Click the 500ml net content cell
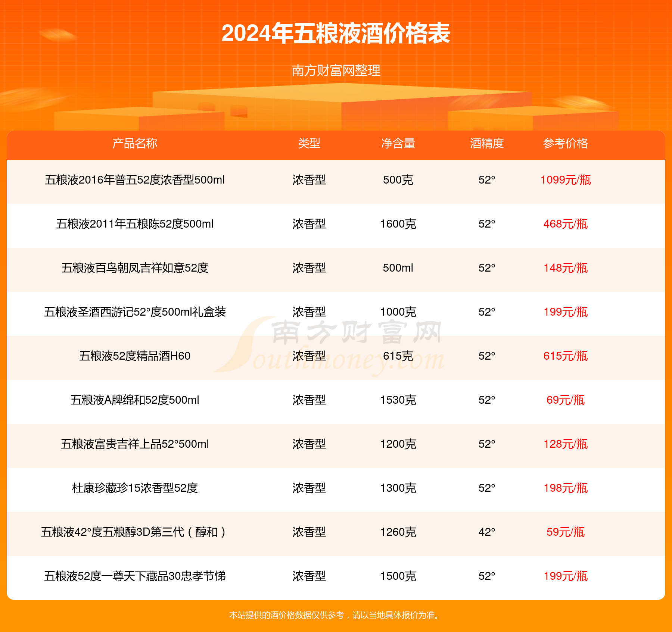This screenshot has width=672, height=632. [x=398, y=268]
